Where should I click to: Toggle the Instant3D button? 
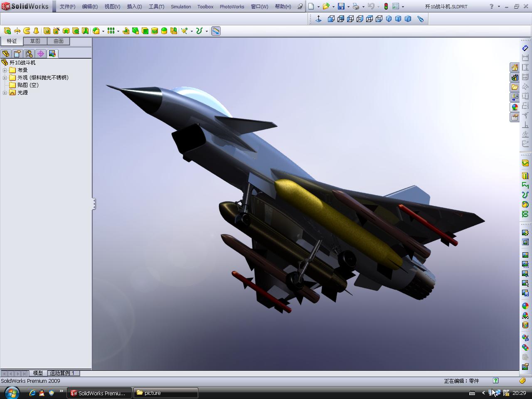tap(216, 31)
